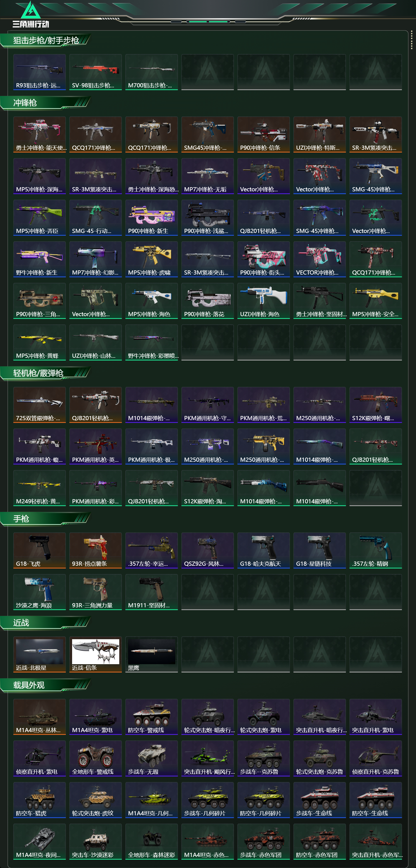Open the 近战-信条 melee skin
Screen dimensions: 416x868
[x=96, y=654]
